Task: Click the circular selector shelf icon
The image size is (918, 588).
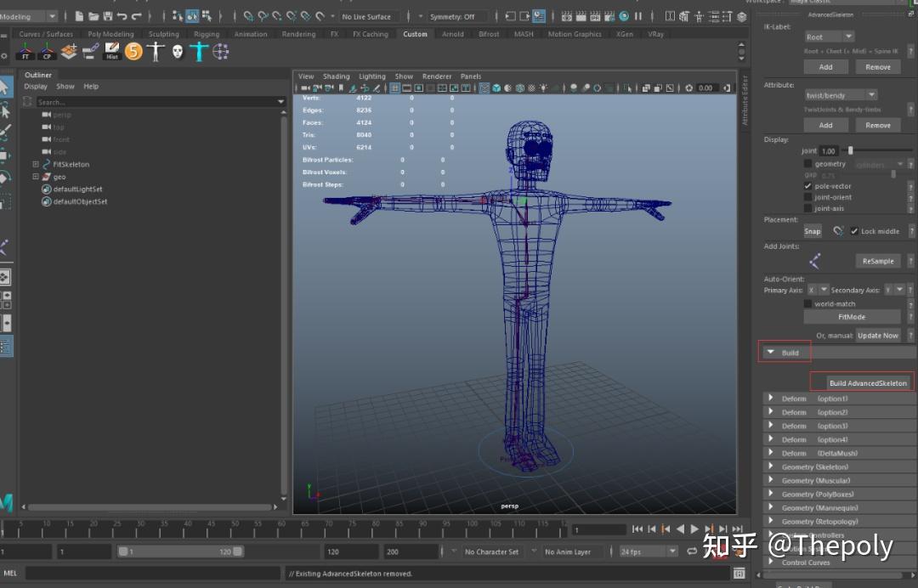Action: click(x=221, y=52)
